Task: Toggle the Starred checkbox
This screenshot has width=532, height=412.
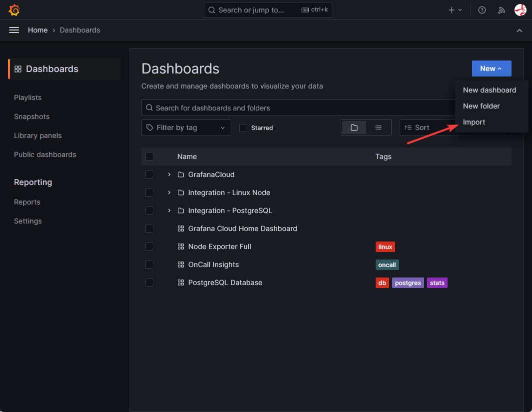Action: coord(243,128)
